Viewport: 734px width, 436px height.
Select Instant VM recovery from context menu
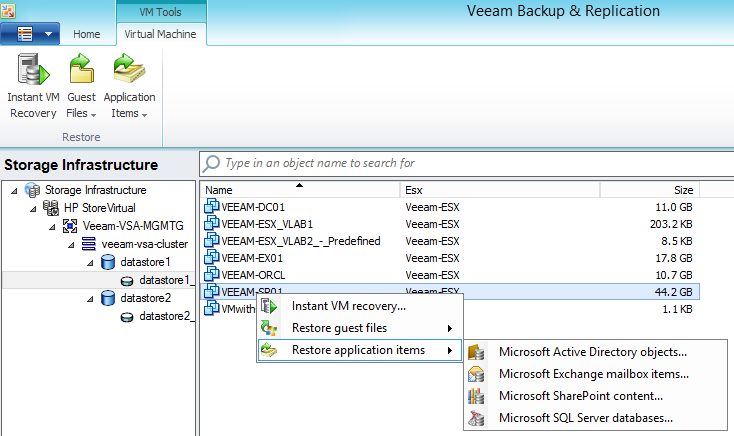click(348, 306)
